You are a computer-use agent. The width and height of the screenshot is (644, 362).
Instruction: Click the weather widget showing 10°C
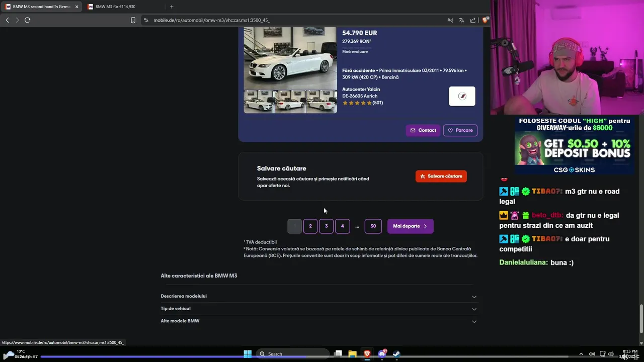15,354
